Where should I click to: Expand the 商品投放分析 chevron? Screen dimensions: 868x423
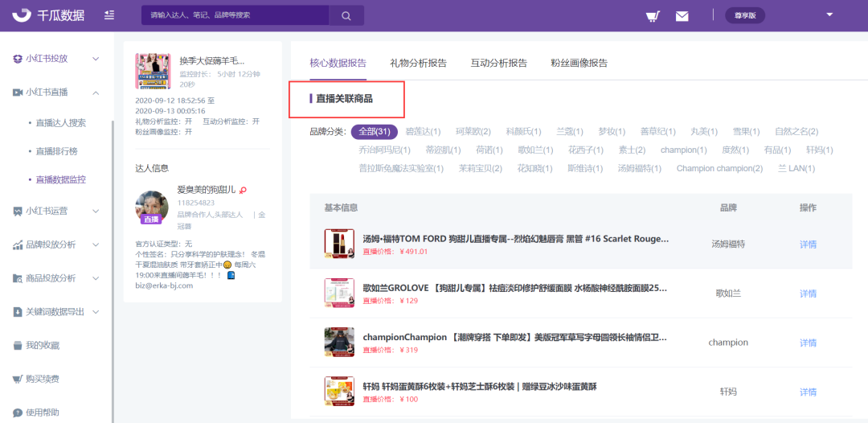point(95,278)
